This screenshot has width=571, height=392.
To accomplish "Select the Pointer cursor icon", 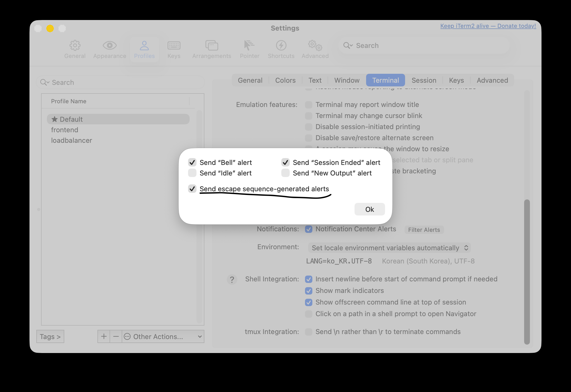I will 249,46.
